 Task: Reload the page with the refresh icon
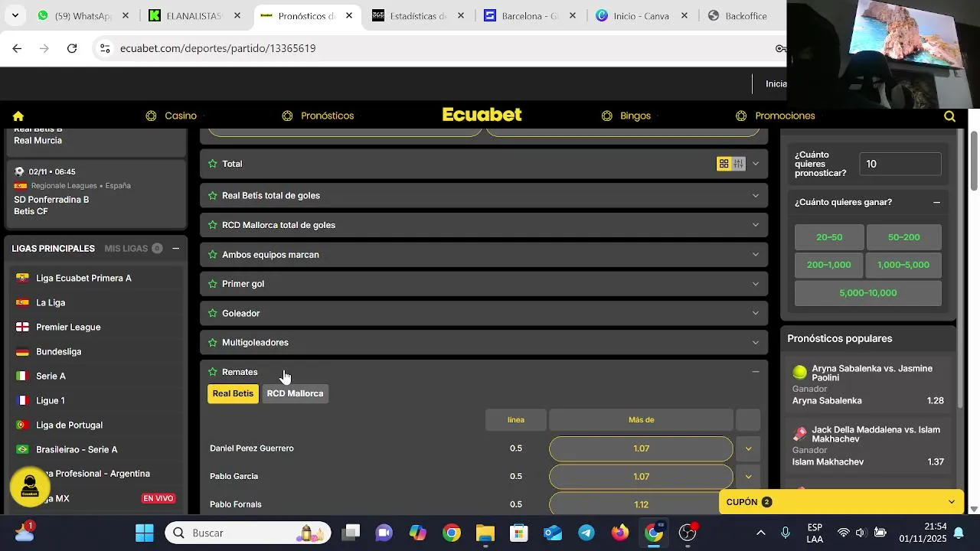[72, 48]
